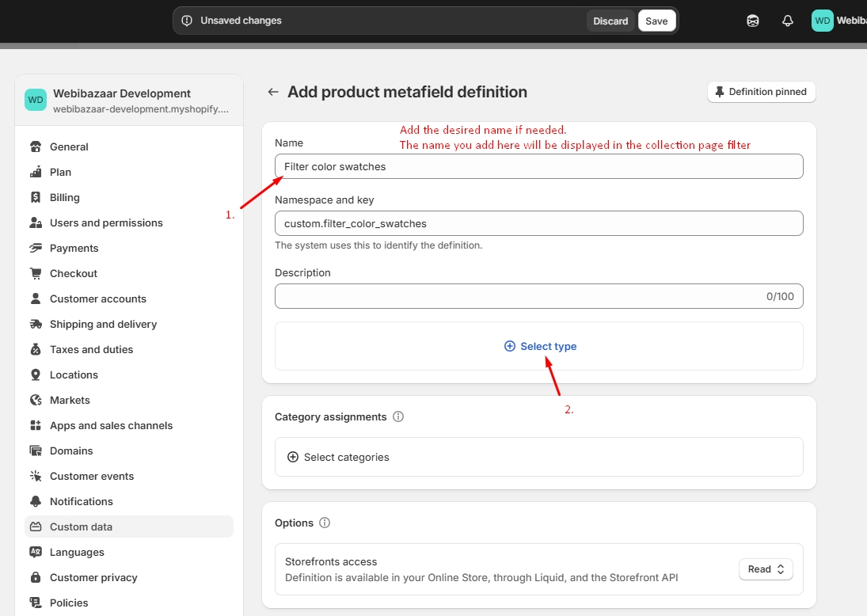Open Custom data settings in sidebar
867x616 pixels.
(x=81, y=527)
